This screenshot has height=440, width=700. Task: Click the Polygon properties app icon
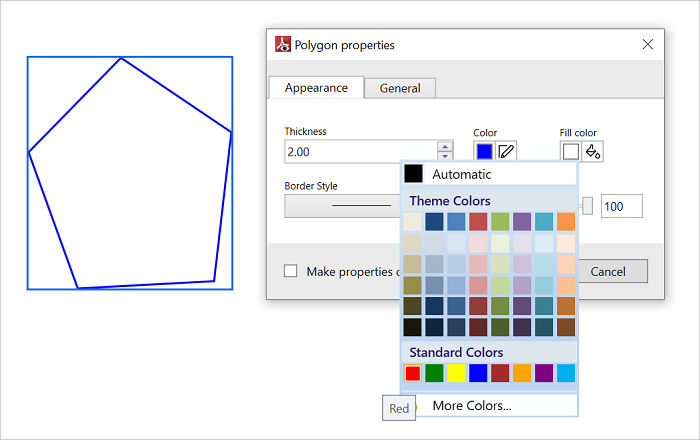coord(283,45)
